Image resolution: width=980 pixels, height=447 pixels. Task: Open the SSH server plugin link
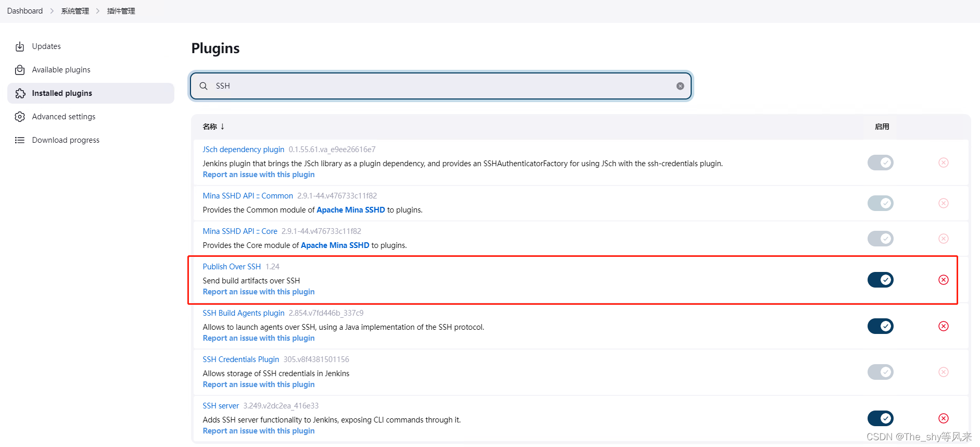tap(221, 406)
